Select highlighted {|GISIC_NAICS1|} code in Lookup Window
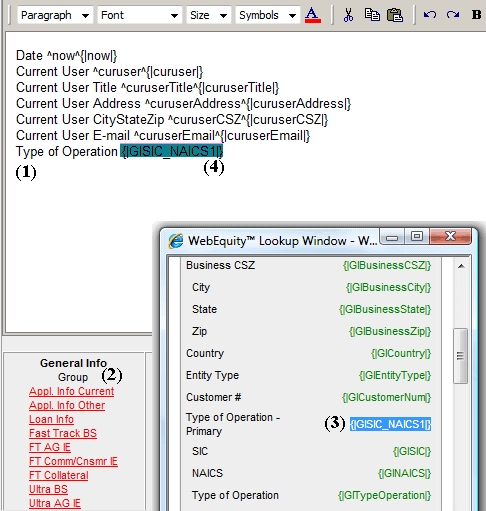The width and height of the screenshot is (486, 511). coord(390,424)
